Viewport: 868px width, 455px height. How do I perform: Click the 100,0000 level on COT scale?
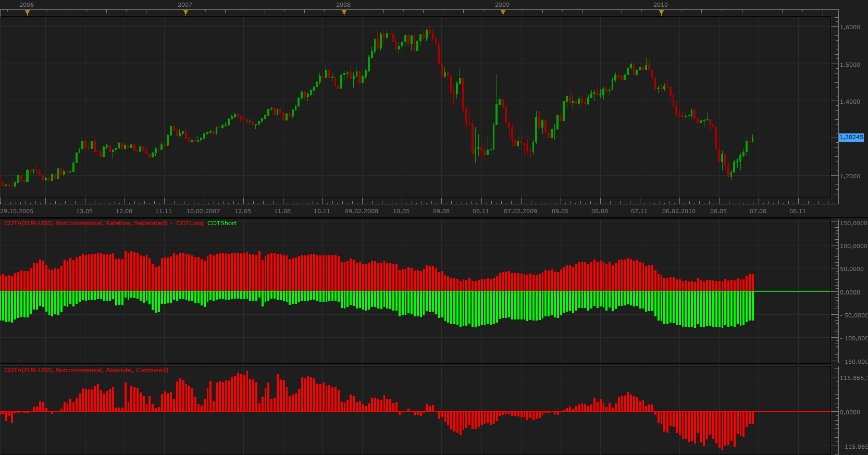(x=854, y=246)
